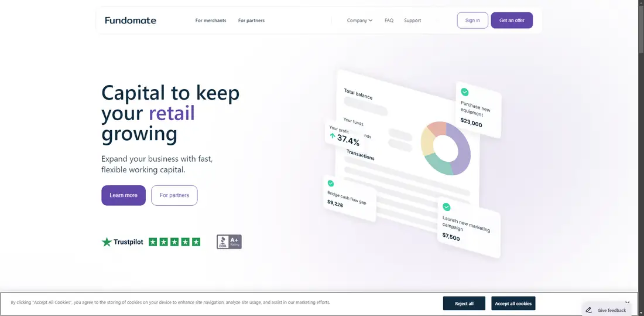Click the cookie consent notice text
The width and height of the screenshot is (644, 316).
[x=170, y=303]
